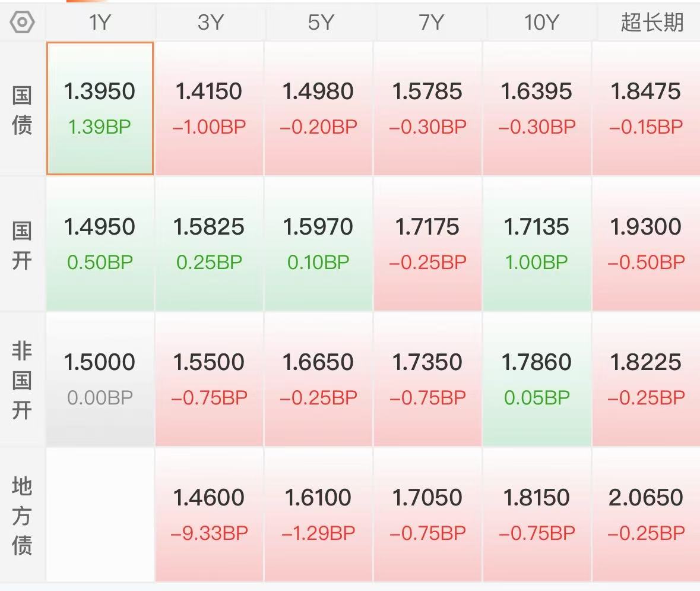Open 国债 5Y cell showing 1.4980
The width and height of the screenshot is (700, 591).
pyautogui.click(x=318, y=109)
